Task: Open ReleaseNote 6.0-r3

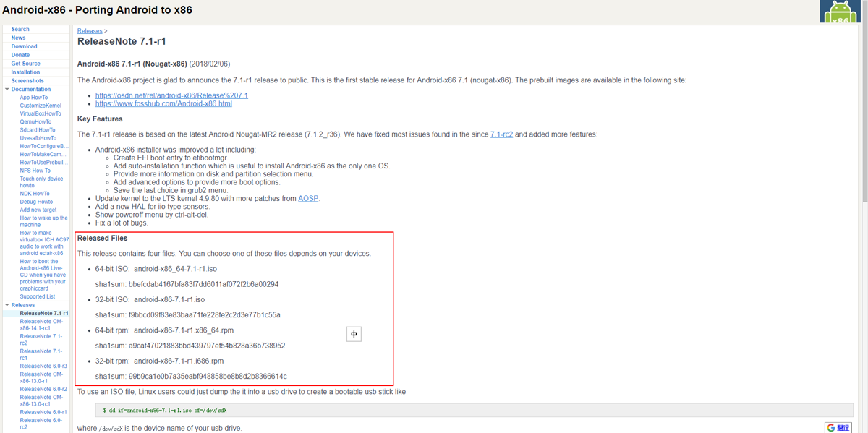Action: [x=43, y=366]
